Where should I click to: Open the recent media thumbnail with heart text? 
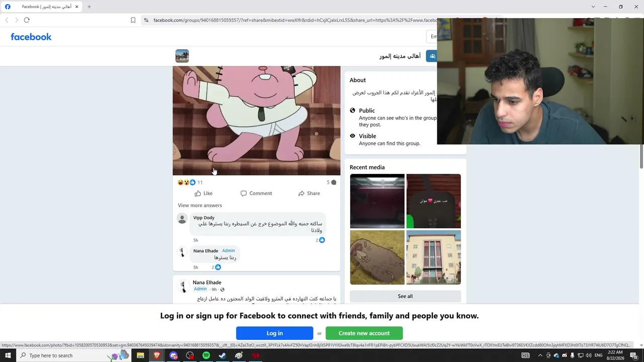(434, 201)
